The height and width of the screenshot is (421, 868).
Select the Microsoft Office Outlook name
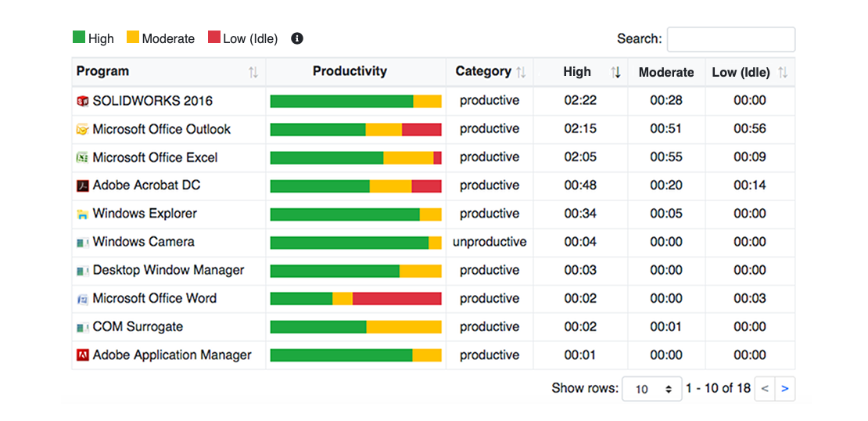[162, 129]
